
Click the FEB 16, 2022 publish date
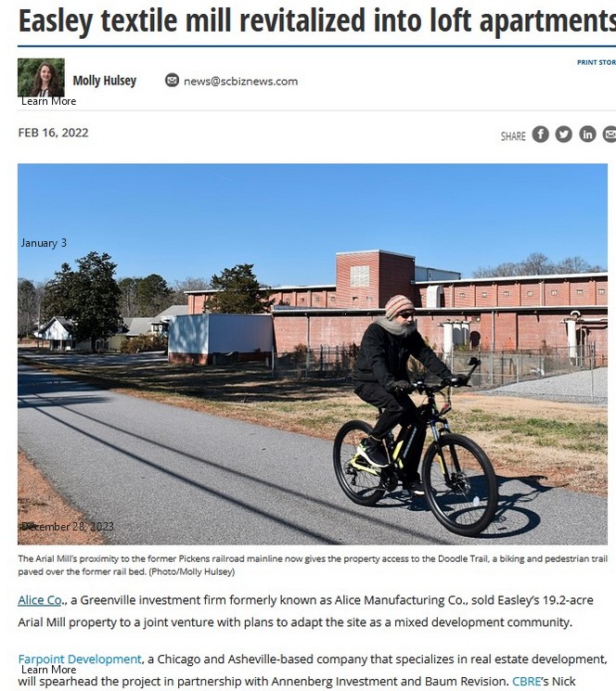[x=53, y=133]
